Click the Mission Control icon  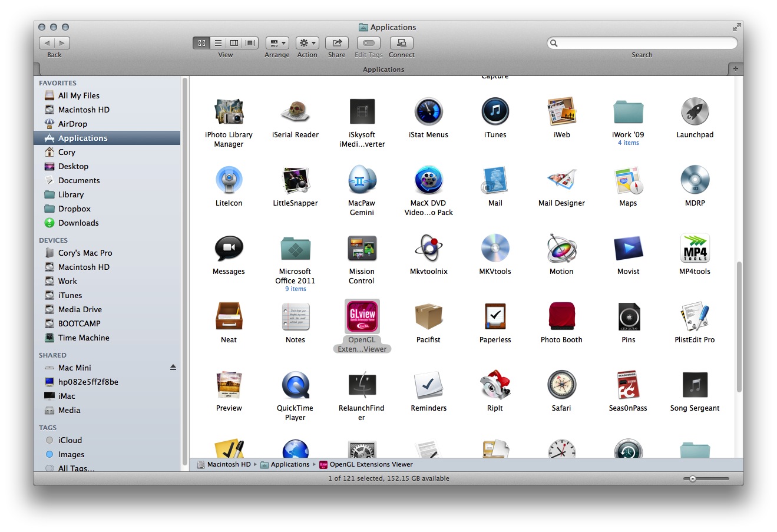362,248
